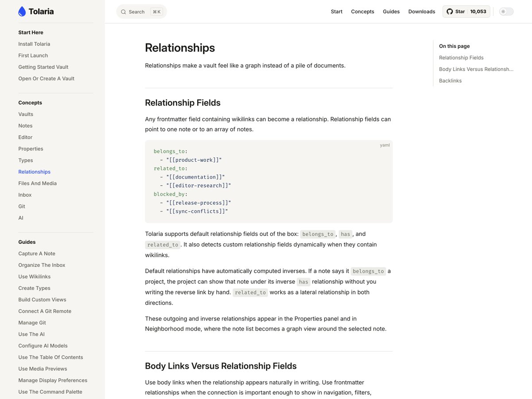Open the Downloads top navigation item
The image size is (532, 399).
(422, 12)
